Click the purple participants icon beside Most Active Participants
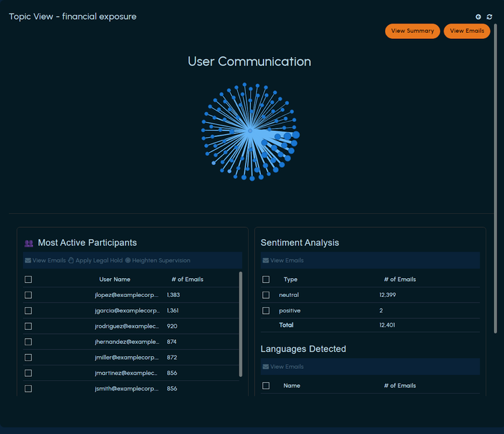 pos(29,243)
